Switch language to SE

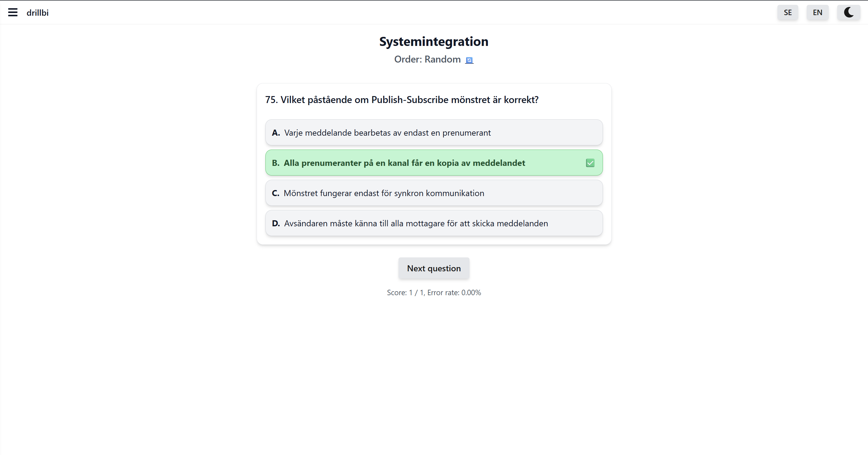click(x=787, y=12)
